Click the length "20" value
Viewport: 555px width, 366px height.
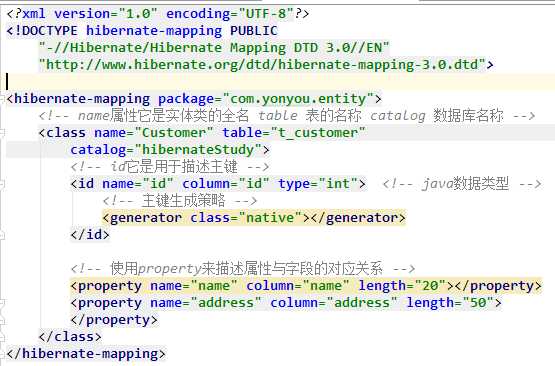coord(430,286)
